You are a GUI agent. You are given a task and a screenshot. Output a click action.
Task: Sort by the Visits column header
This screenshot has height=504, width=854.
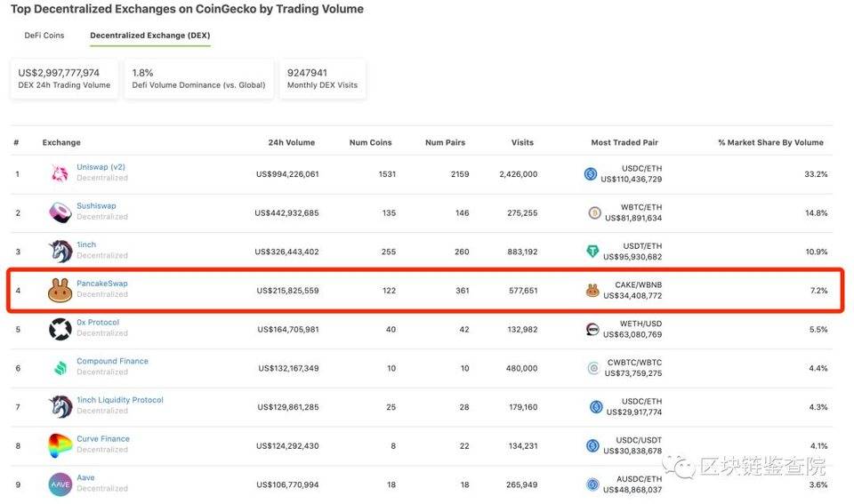(522, 142)
